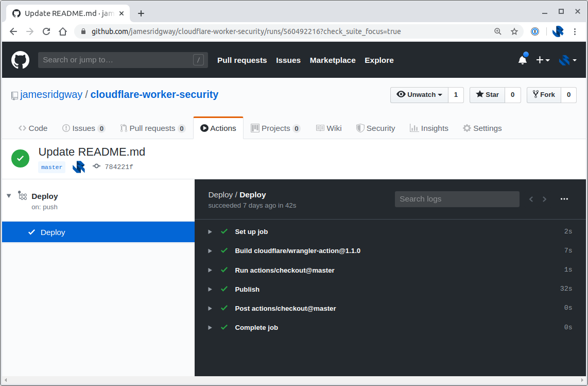Click the site lock icon in address bar
The width and height of the screenshot is (588, 386).
click(x=83, y=31)
